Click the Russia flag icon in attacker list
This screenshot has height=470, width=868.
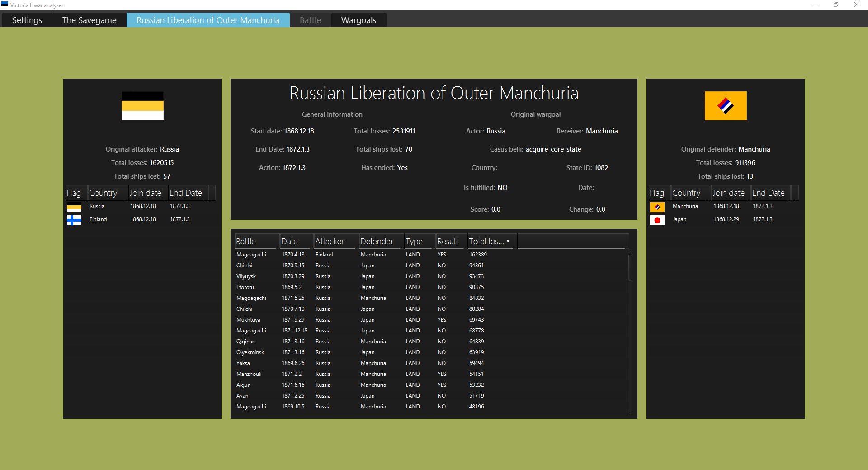click(x=74, y=207)
